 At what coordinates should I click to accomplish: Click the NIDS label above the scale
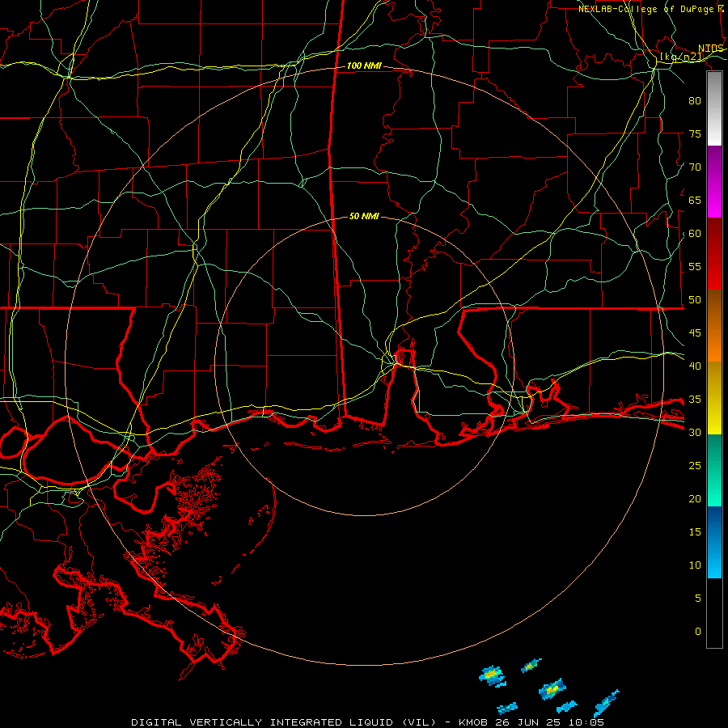point(711,49)
